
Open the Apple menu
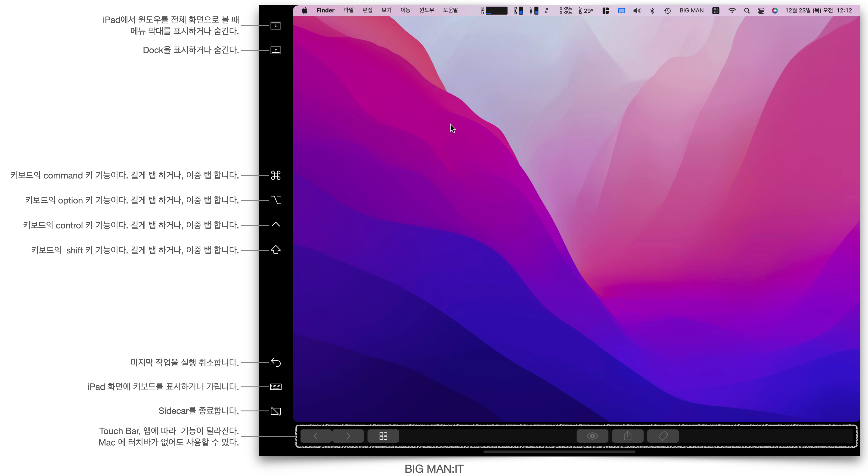click(305, 10)
